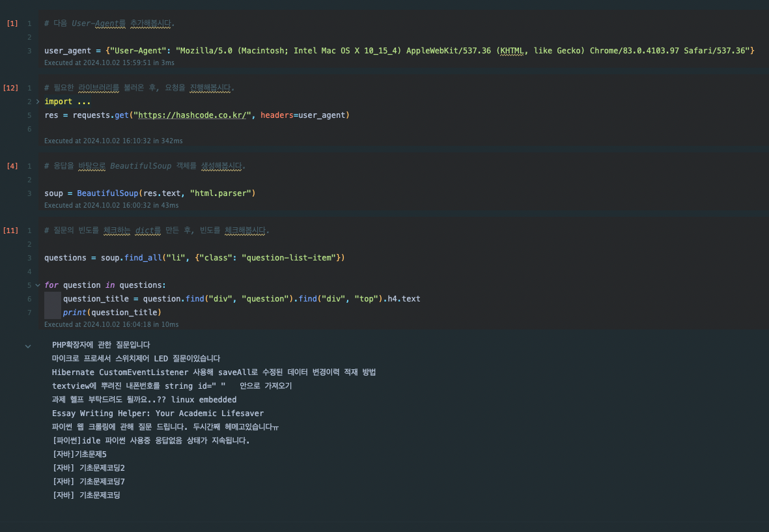Viewport: 769px width, 532px height.
Task: Collapse the cell output chevron
Action: (28, 346)
